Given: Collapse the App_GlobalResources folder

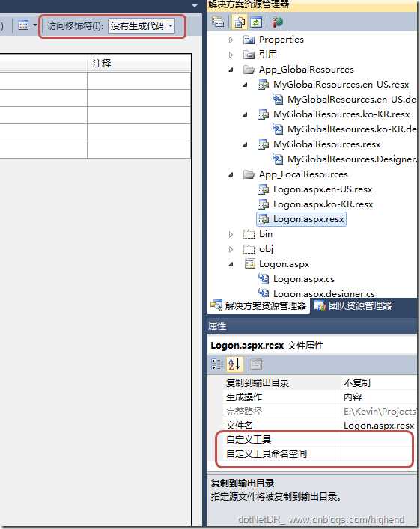Looking at the screenshot, I should pyautogui.click(x=231, y=70).
